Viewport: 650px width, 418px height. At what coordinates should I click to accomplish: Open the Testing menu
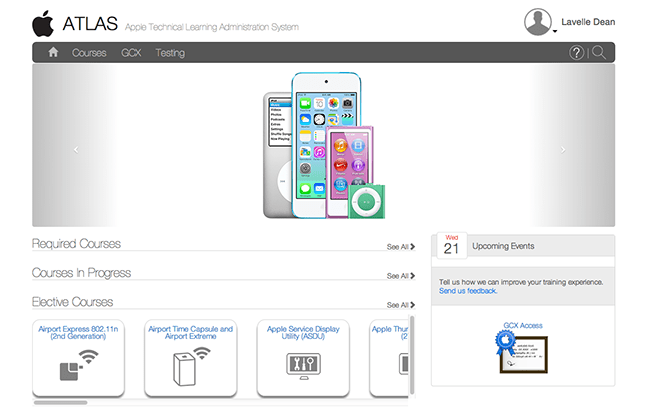pos(170,53)
